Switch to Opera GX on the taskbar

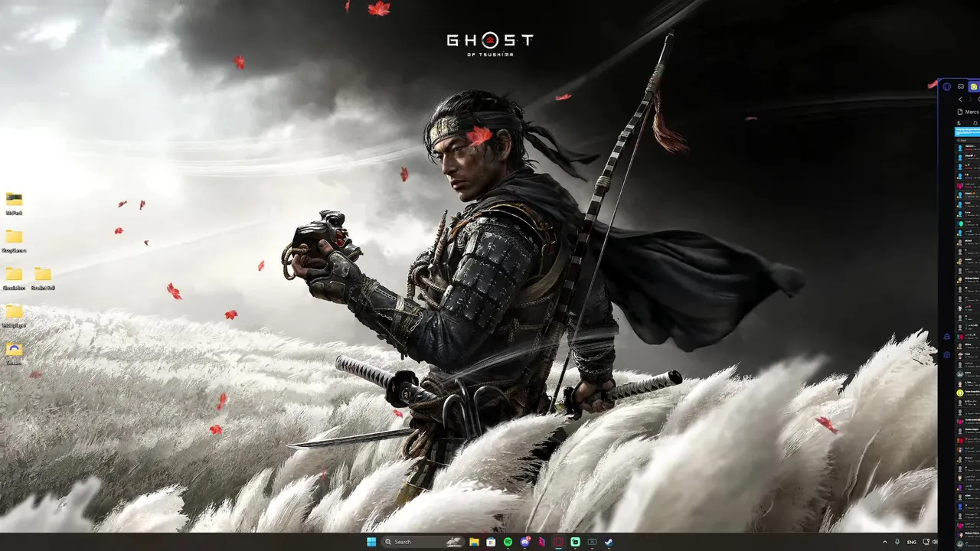pos(558,542)
